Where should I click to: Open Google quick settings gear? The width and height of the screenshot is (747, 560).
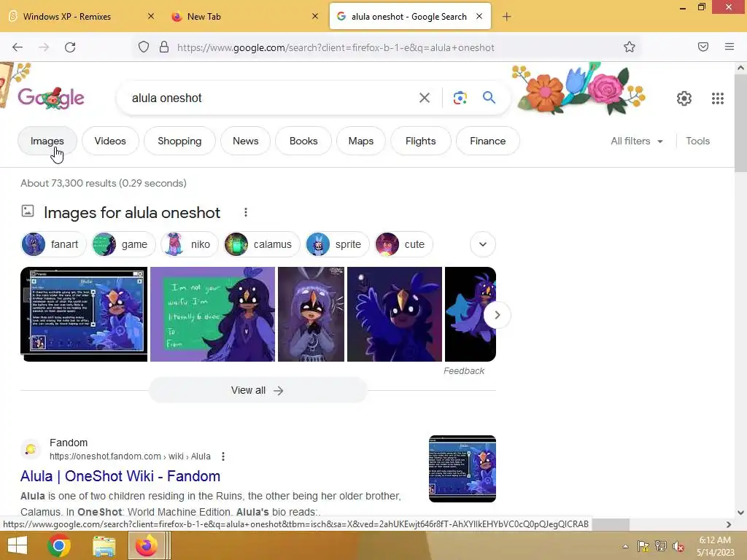coord(684,98)
